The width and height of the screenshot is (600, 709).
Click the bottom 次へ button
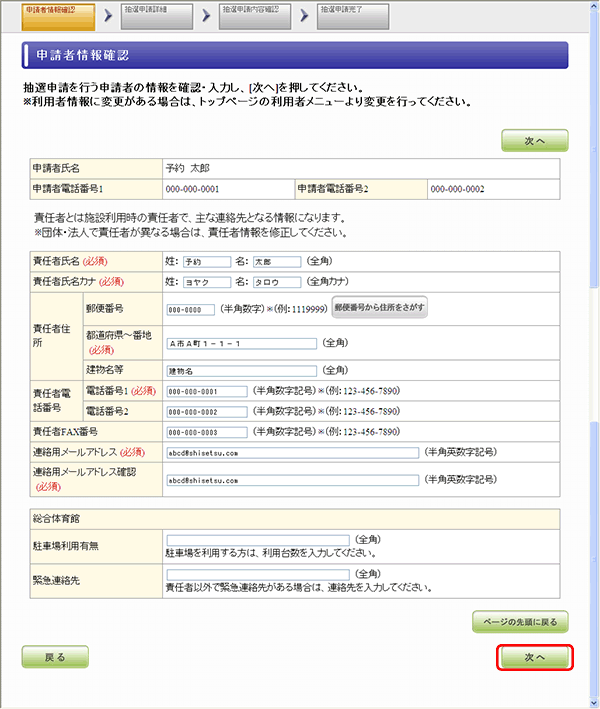[534, 657]
